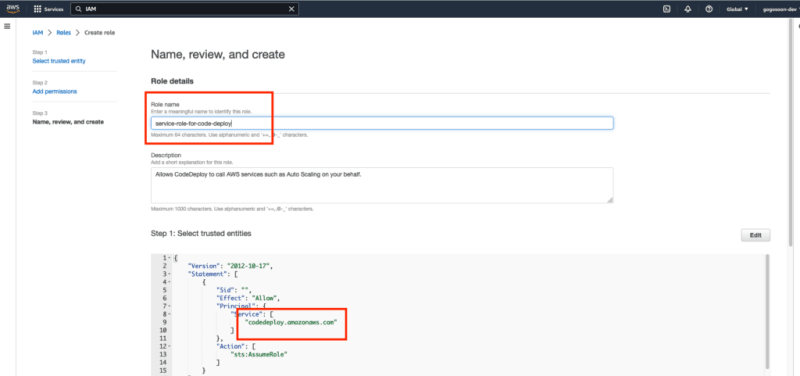Go to IAM breadcrumb link

tap(37, 33)
